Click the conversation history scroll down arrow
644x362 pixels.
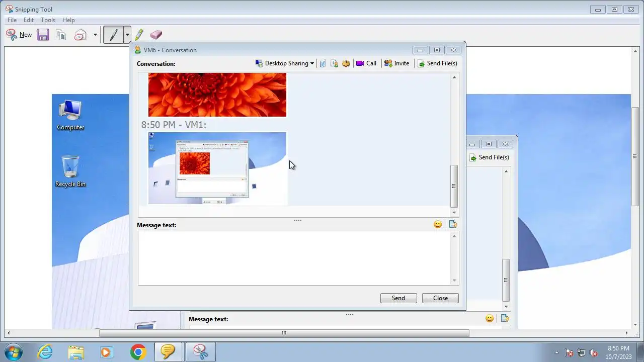[x=454, y=212]
